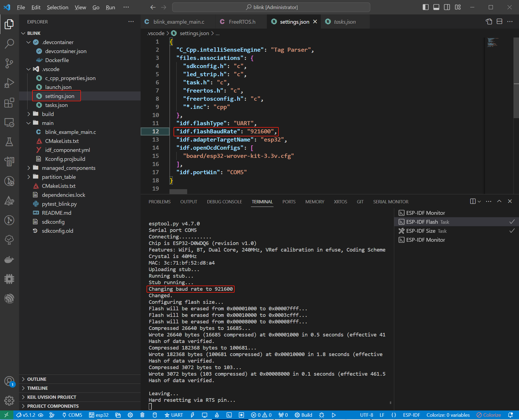Expand the TIMELINE section
Viewport: 519px width, 420px height.
80,388
